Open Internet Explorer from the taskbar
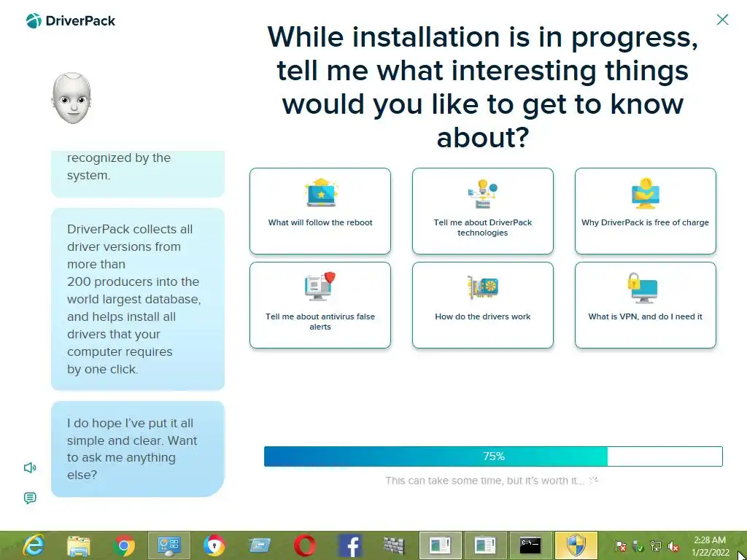This screenshot has height=560, width=747. click(34, 545)
